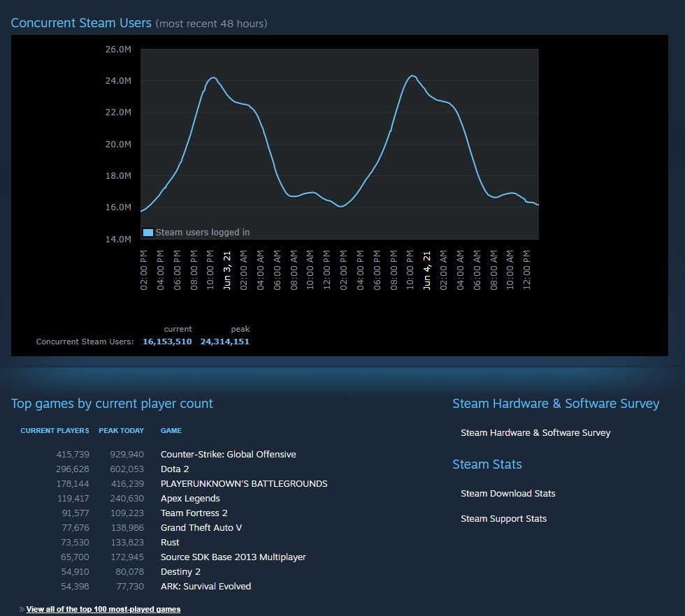685x616 pixels.
Task: Click peak today count 416,239
Action: [127, 484]
